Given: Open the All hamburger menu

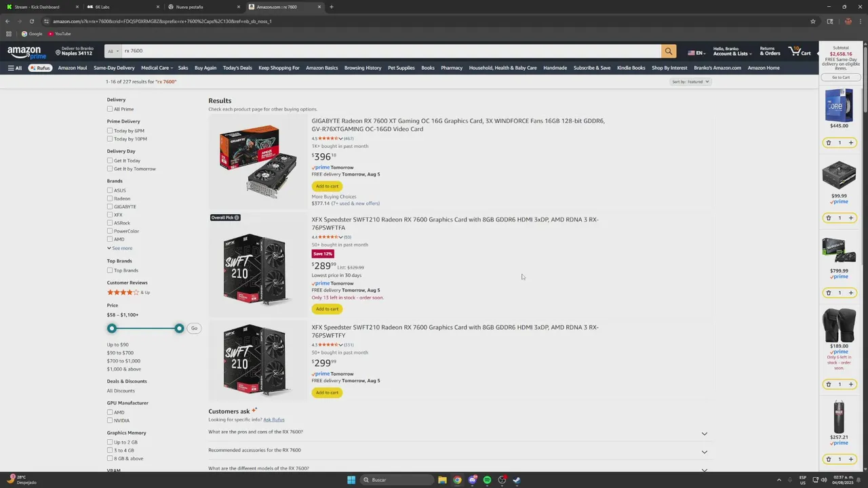Looking at the screenshot, I should 15,68.
